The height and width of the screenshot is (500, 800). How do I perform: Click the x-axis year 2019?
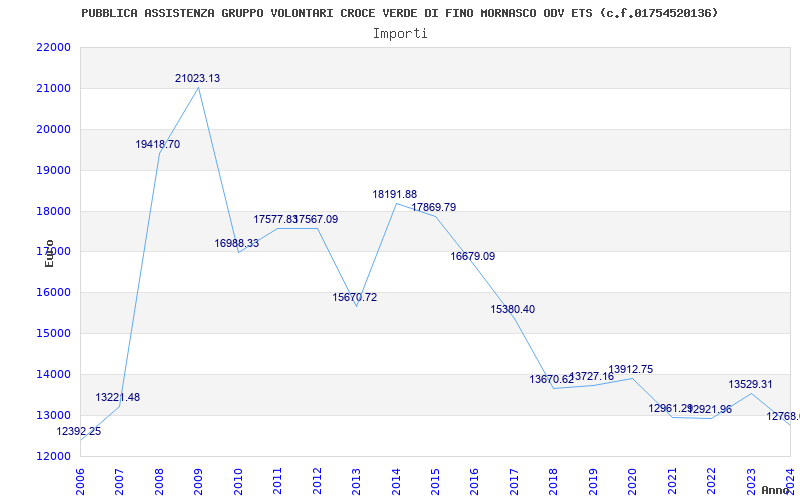[593, 482]
